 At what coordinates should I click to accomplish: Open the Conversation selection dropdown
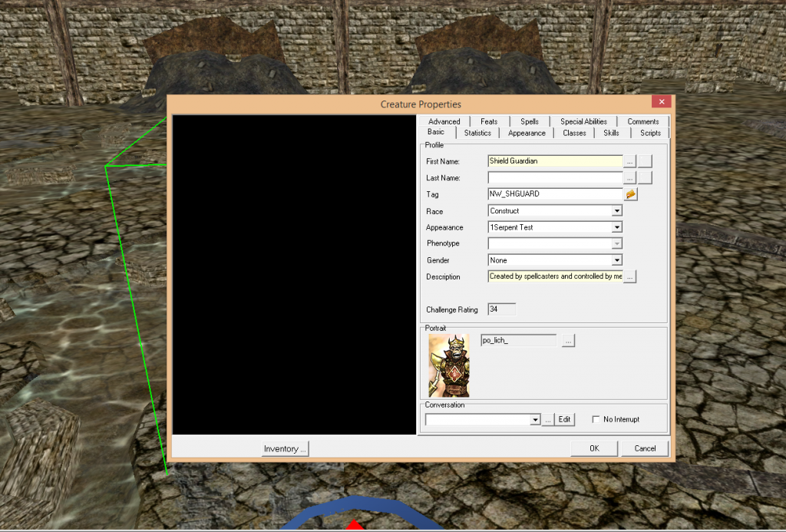coord(535,419)
